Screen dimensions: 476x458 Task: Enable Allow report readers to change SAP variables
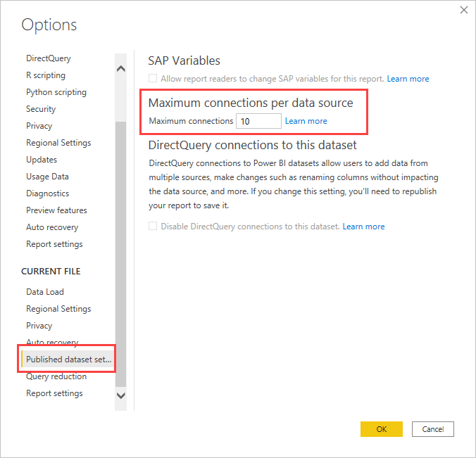click(x=153, y=78)
